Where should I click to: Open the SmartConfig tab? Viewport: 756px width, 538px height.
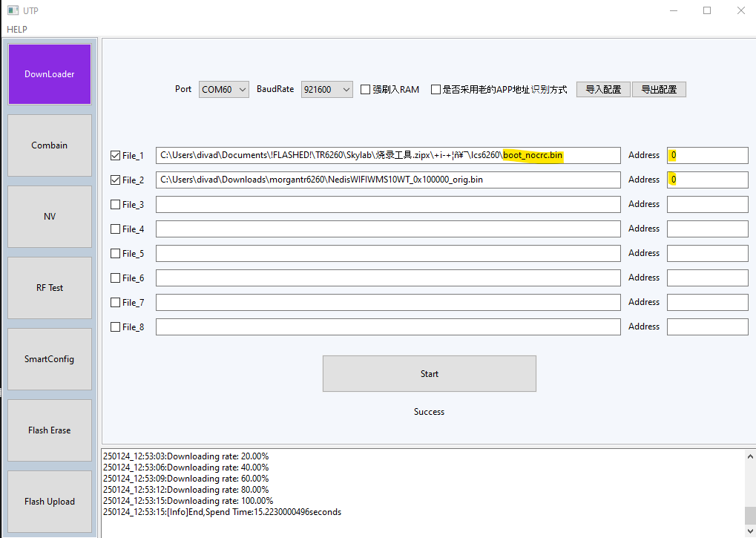(x=50, y=359)
